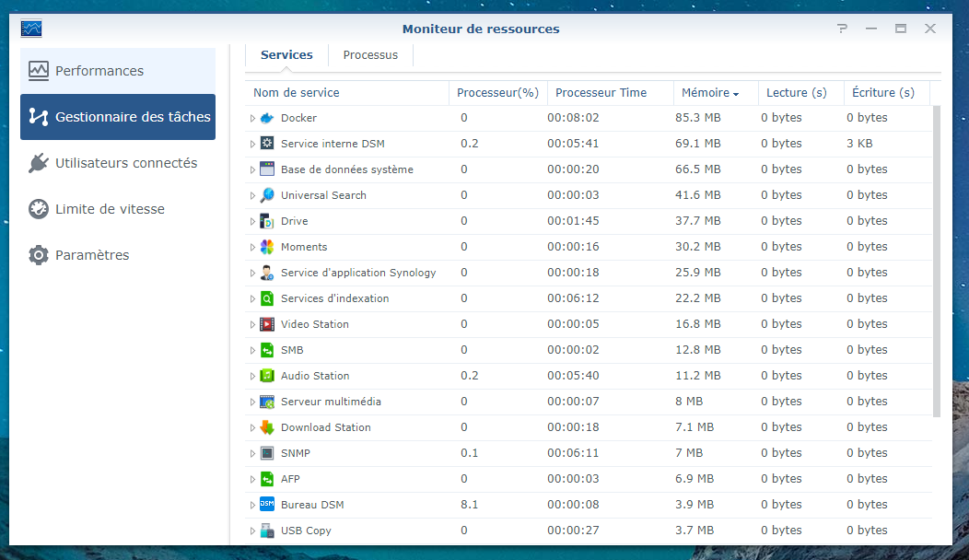Viewport: 969px width, 560px height.
Task: Click the Bureau DSM icon
Action: pyautogui.click(x=267, y=505)
